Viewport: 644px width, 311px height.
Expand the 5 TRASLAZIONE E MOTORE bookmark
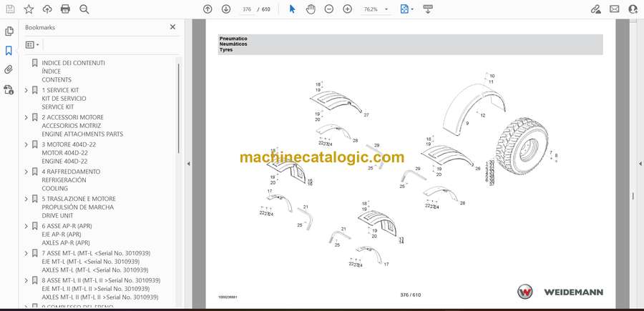[26, 199]
